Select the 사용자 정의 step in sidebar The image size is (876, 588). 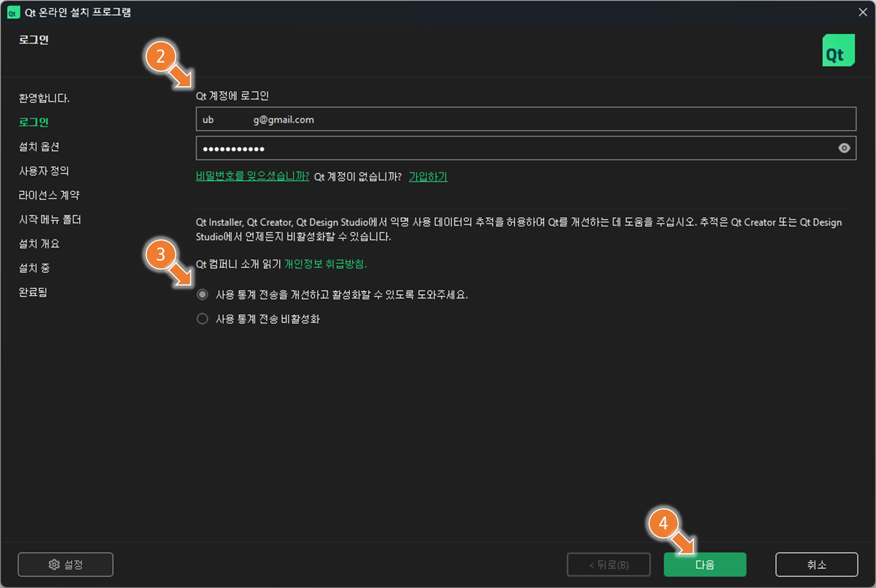pyautogui.click(x=44, y=171)
